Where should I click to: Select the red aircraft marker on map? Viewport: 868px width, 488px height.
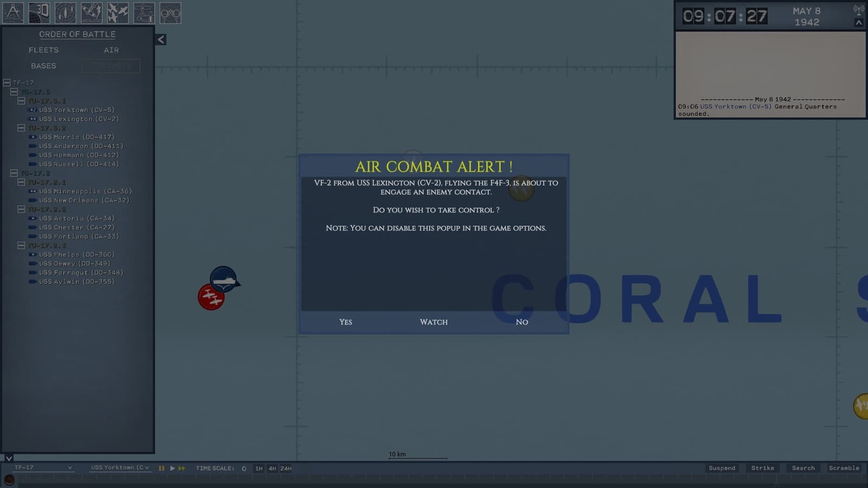[211, 297]
